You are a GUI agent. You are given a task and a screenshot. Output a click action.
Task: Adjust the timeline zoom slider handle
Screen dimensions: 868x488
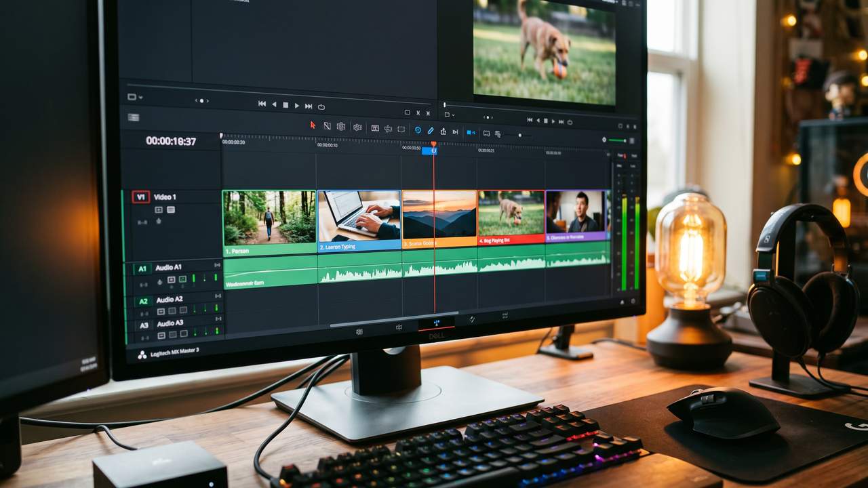(x=519, y=135)
